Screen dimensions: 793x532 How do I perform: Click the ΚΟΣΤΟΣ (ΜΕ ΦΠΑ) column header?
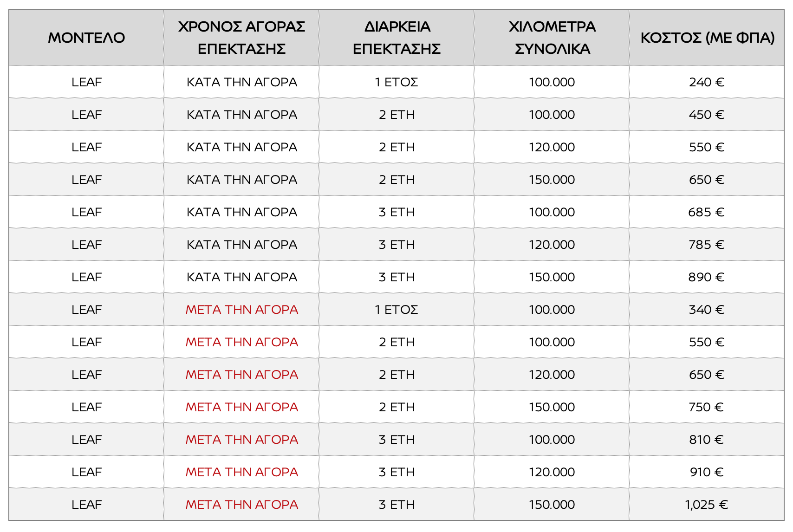pos(707,38)
